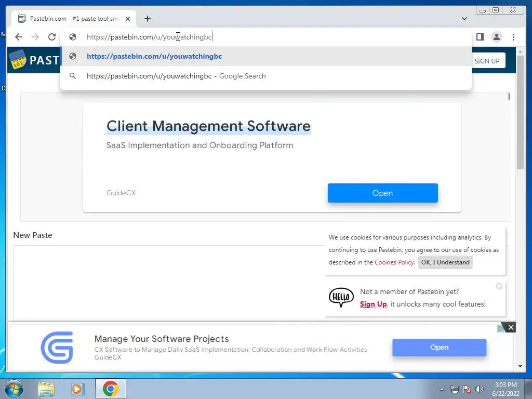The width and height of the screenshot is (532, 399).
Task: Open the Windows Start menu
Action: (x=14, y=389)
